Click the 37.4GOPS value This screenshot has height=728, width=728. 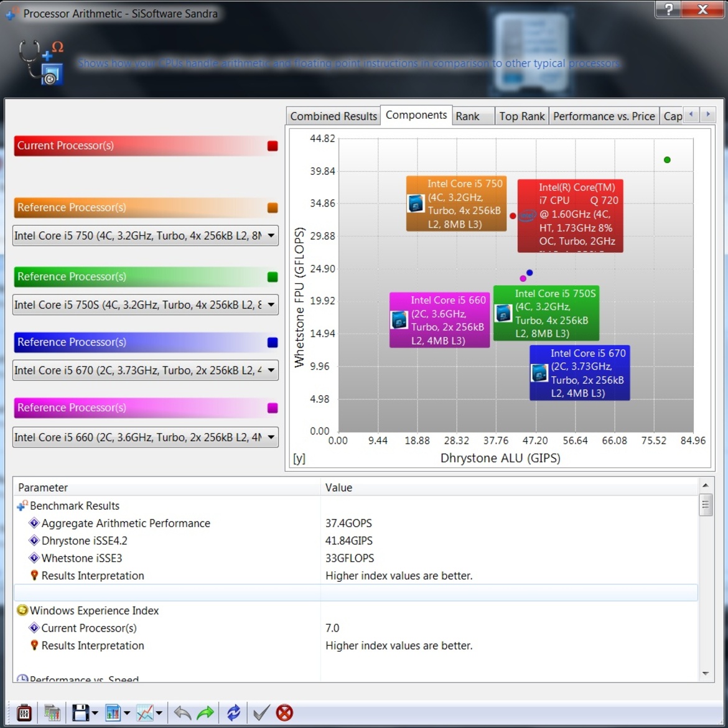pyautogui.click(x=348, y=523)
